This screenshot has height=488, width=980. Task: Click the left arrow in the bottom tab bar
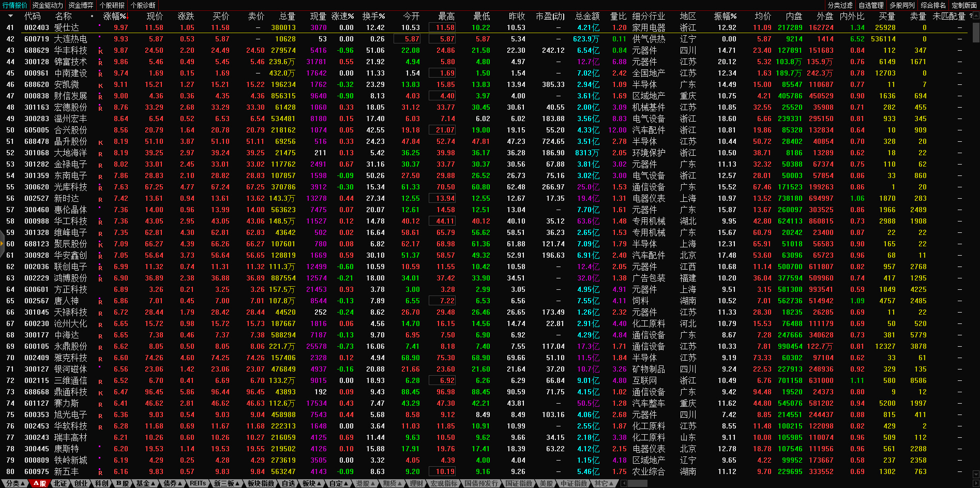pyautogui.click(x=624, y=483)
